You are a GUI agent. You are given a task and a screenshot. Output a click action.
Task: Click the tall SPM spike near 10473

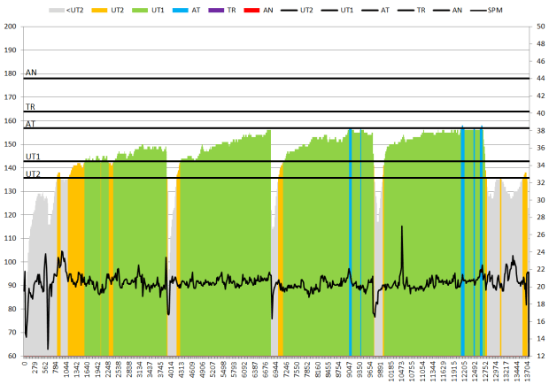tap(402, 228)
